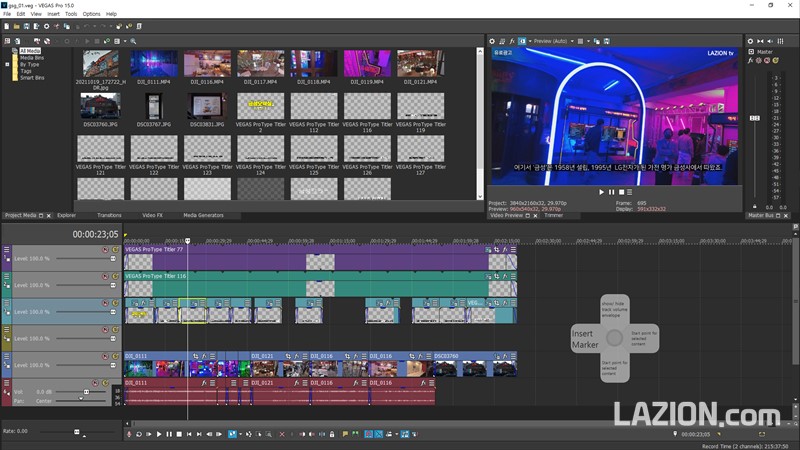This screenshot has height=450, width=800.
Task: Stop timeline playback in transport bar
Action: click(x=179, y=434)
